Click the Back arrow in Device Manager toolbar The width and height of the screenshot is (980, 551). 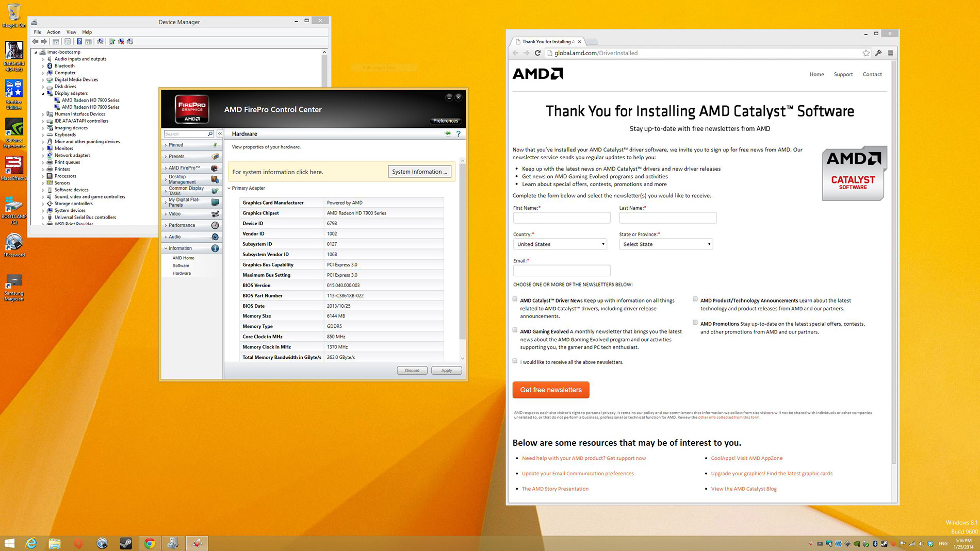pos(35,41)
